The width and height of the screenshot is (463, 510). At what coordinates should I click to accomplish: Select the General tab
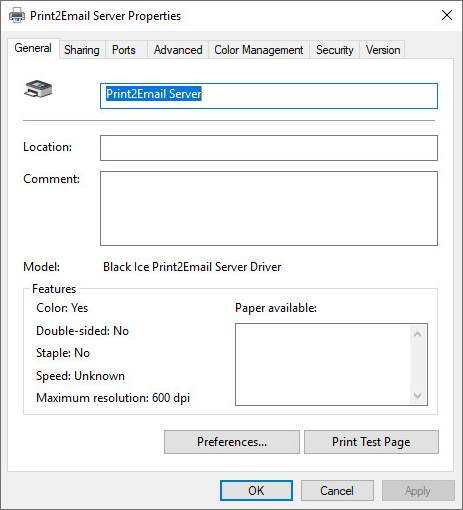click(33, 48)
